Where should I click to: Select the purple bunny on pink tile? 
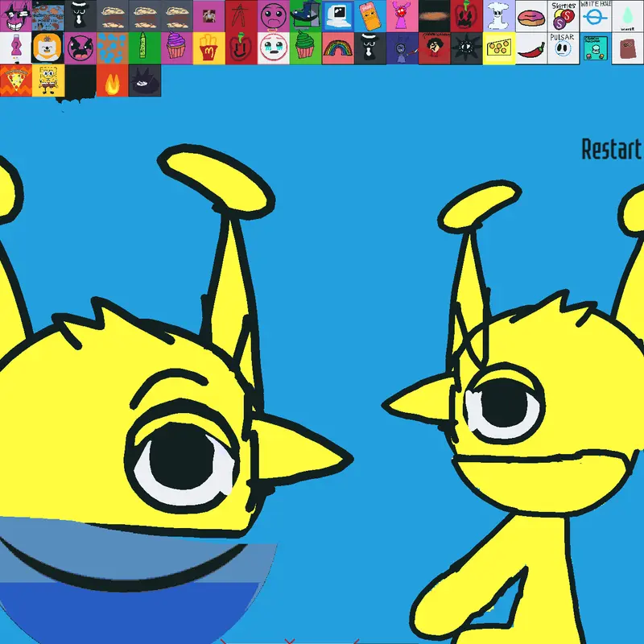(402, 16)
